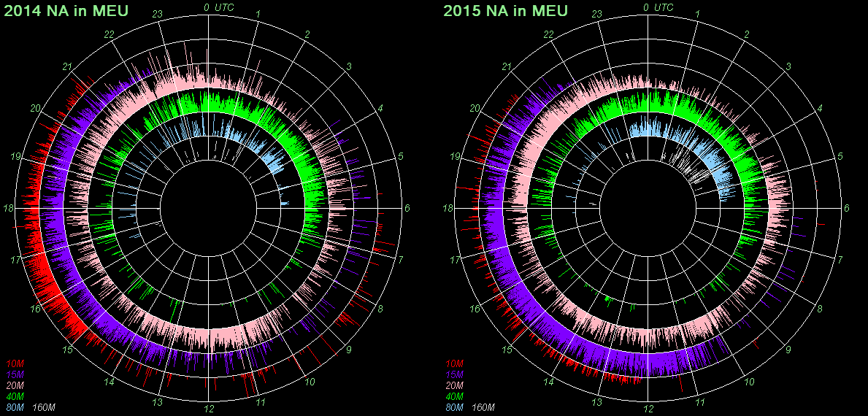
Task: Click the purple 15M legend label in 2015 chart
Action: [454, 374]
